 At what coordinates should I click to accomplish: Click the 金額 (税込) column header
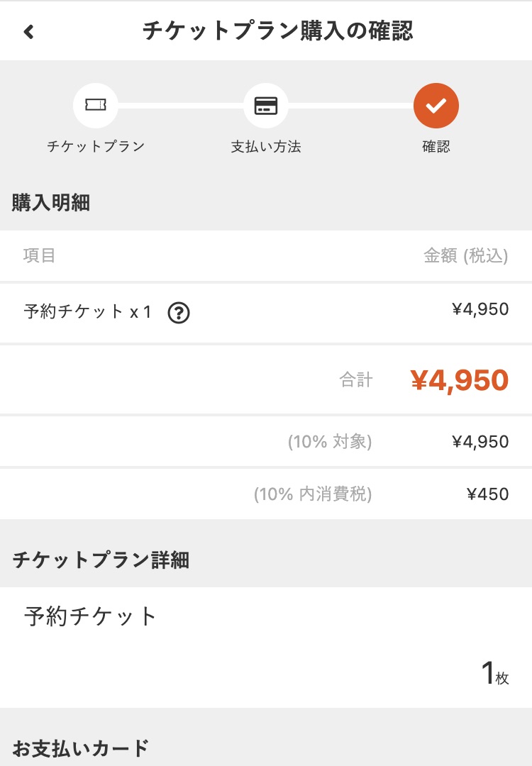(x=465, y=255)
